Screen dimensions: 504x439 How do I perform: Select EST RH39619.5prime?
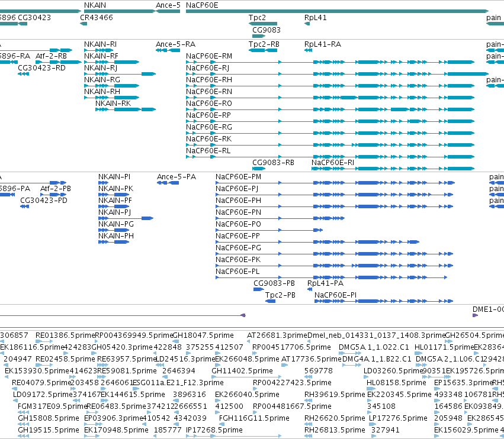click(335, 395)
